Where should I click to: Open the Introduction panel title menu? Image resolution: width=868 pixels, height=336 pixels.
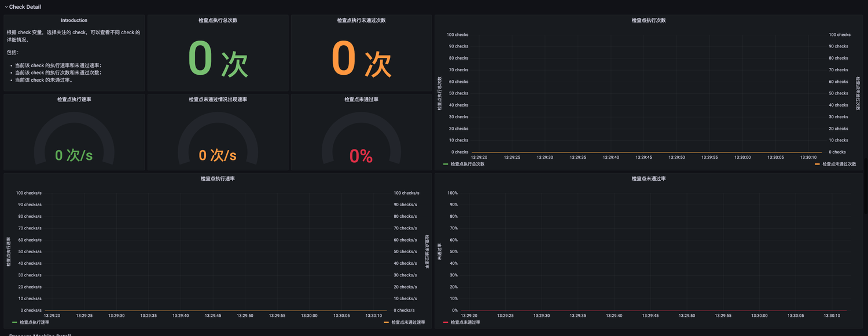[x=74, y=20]
